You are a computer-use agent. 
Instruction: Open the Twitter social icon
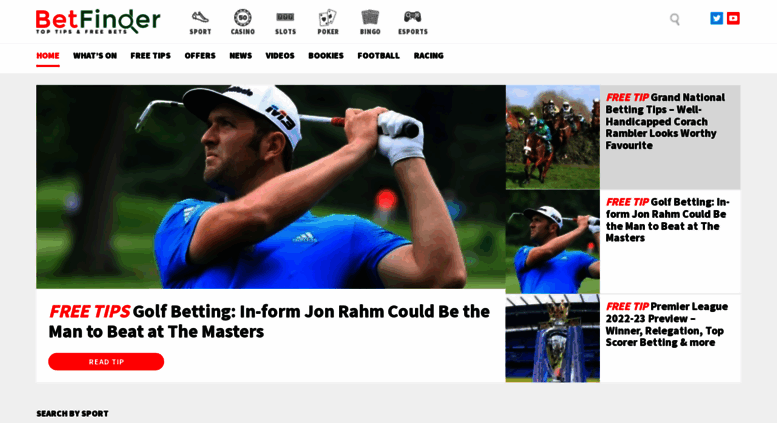tap(716, 18)
